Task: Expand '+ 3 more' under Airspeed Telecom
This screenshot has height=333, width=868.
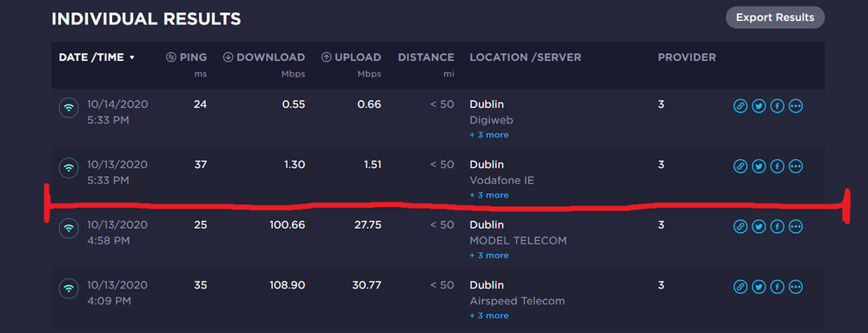Action: 489,316
